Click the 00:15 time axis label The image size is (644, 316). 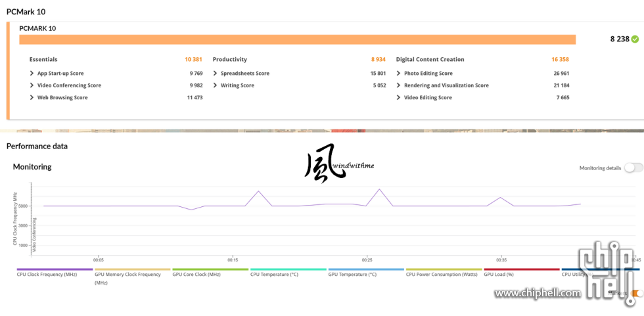[x=233, y=260]
